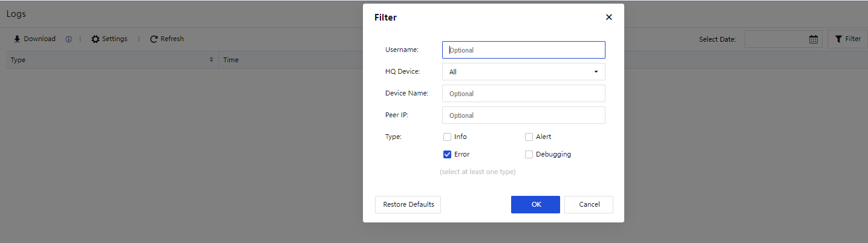Click the Download icon in the toolbar
868x243 pixels.
17,39
